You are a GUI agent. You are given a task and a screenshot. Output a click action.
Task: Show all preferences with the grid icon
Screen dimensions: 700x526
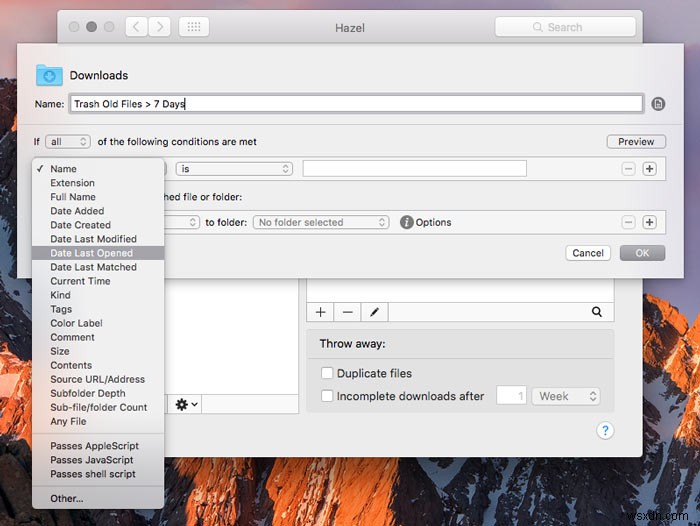(x=194, y=27)
